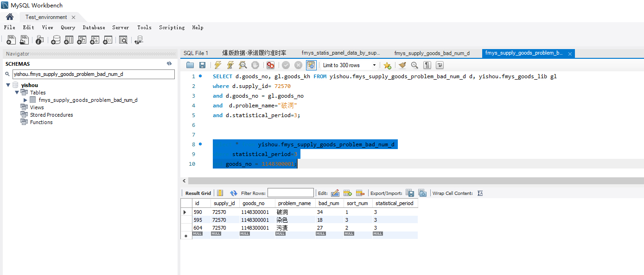Open the Database menu
The image size is (644, 275).
(94, 27)
